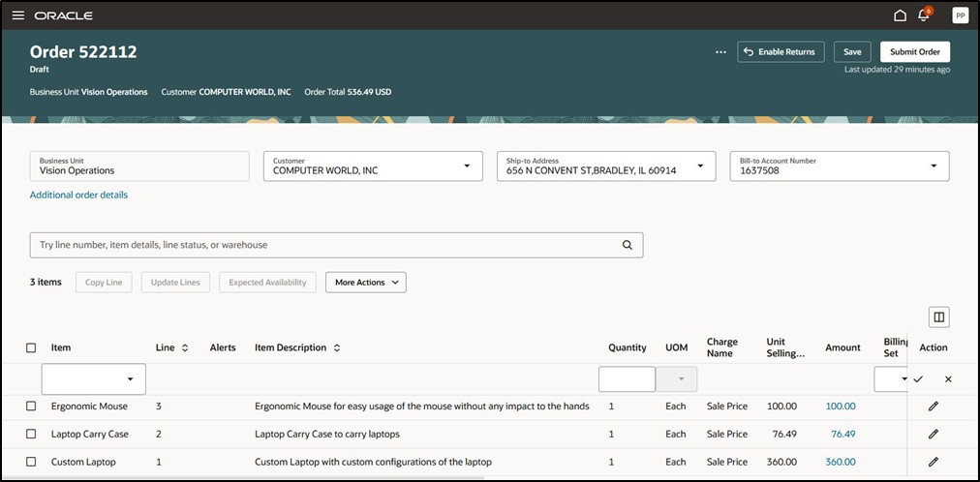Image resolution: width=980 pixels, height=482 pixels.
Task: Confirm new line with checkmark icon
Action: (x=917, y=379)
